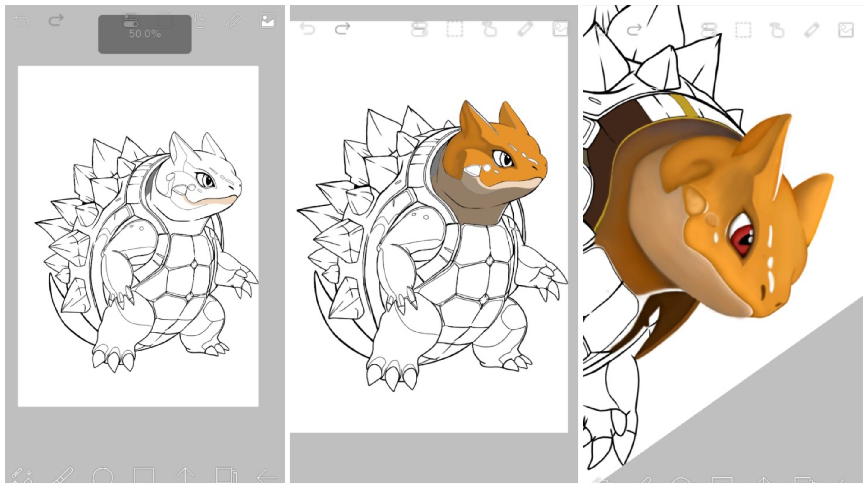Tap the 50.0% zoom indicator
Image resolution: width=868 pixels, height=488 pixels.
point(145,34)
